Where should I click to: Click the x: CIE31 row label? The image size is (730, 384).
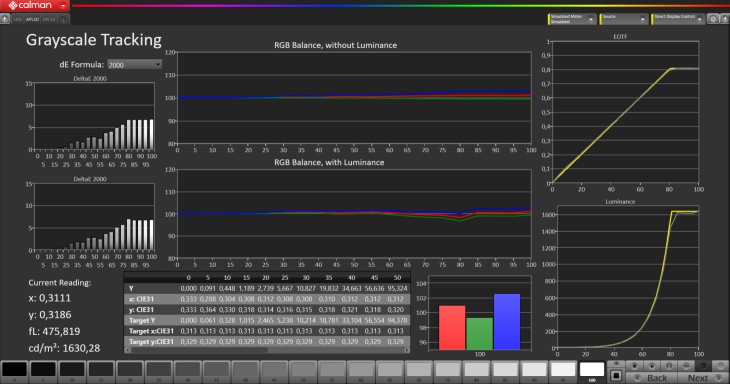[x=141, y=299]
